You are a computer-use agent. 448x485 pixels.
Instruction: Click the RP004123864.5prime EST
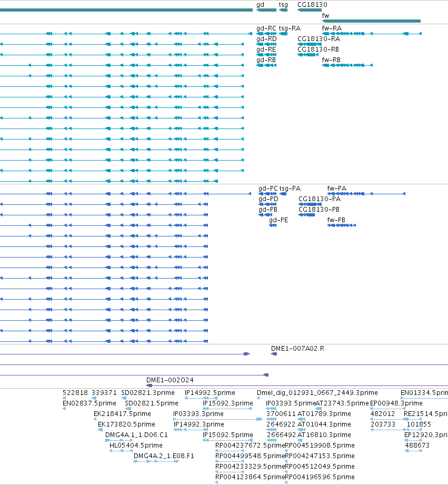217,482
